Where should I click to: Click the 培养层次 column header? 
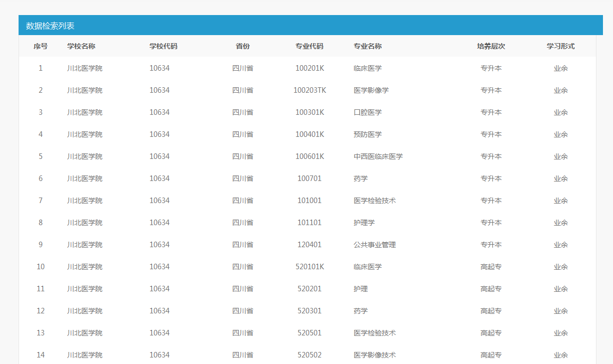tap(491, 46)
